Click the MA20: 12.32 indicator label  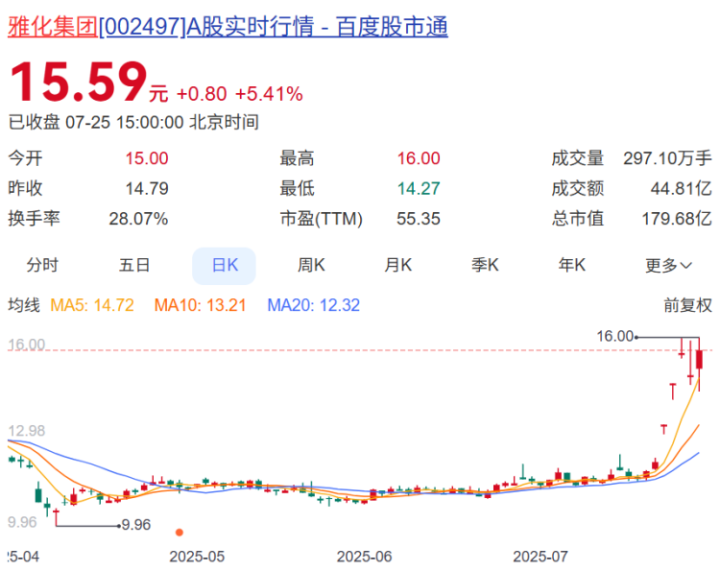coord(313,305)
